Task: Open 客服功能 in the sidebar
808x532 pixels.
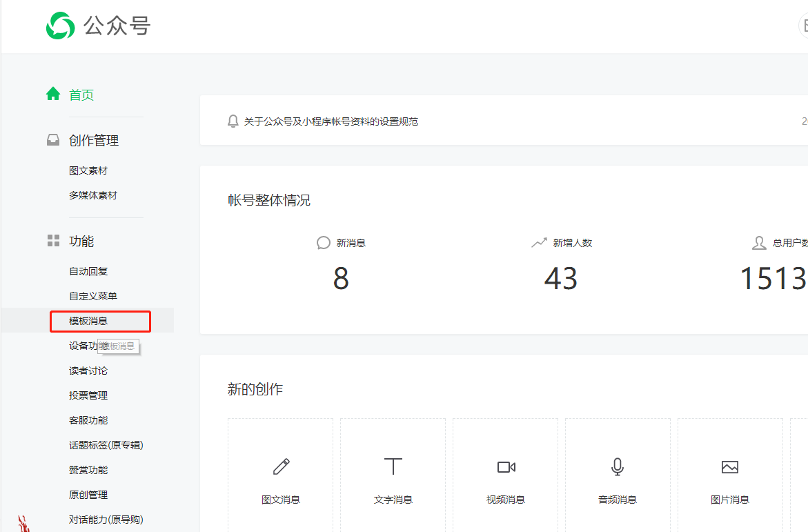Action: click(x=88, y=420)
